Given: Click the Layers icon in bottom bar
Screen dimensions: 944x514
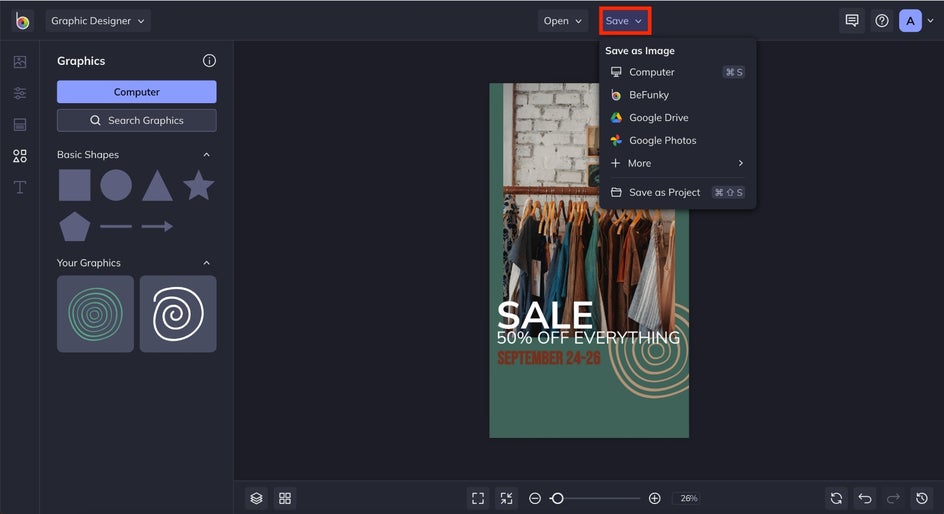Looking at the screenshot, I should point(256,498).
